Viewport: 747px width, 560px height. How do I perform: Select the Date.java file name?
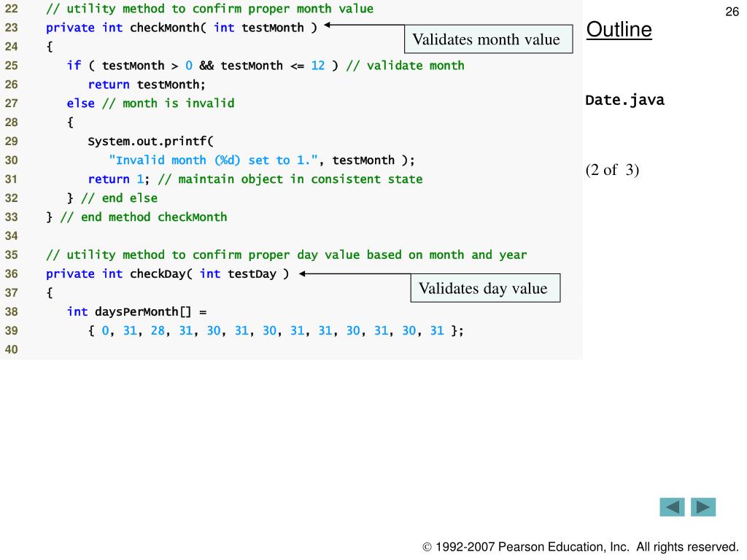[624, 101]
